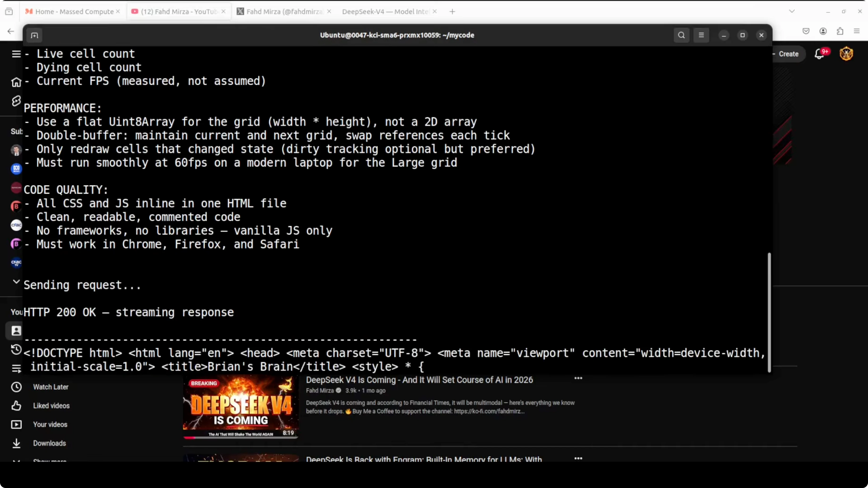Open the YouTube guide hamburger menu
Viewport: 868px width, 488px height.
pyautogui.click(x=16, y=54)
